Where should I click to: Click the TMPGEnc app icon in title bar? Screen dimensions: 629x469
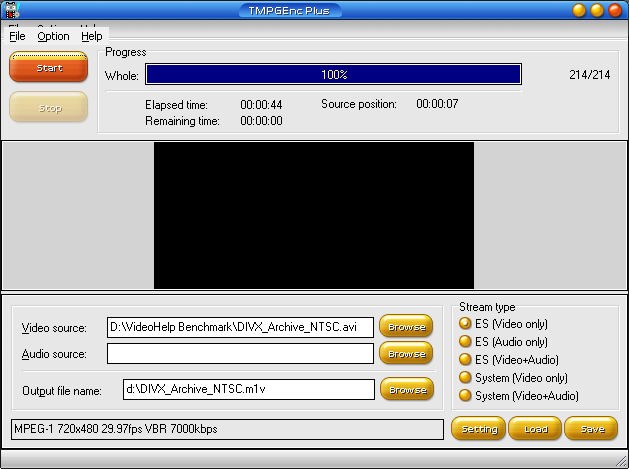[x=12, y=10]
